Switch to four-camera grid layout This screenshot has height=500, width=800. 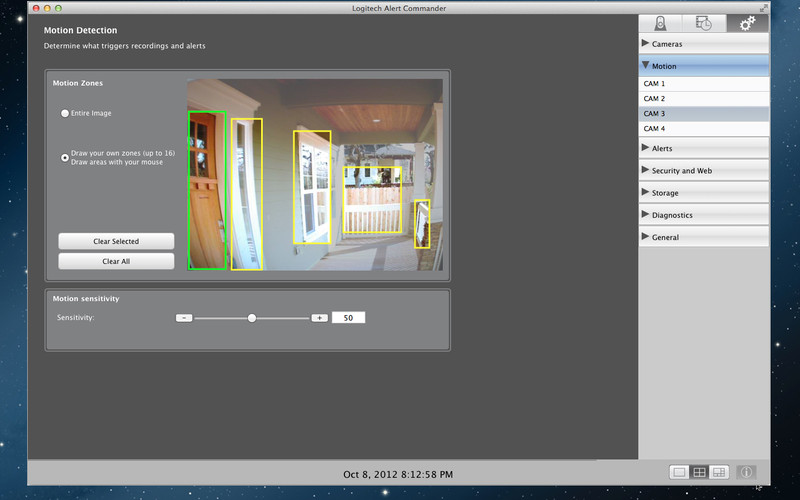[x=699, y=472]
